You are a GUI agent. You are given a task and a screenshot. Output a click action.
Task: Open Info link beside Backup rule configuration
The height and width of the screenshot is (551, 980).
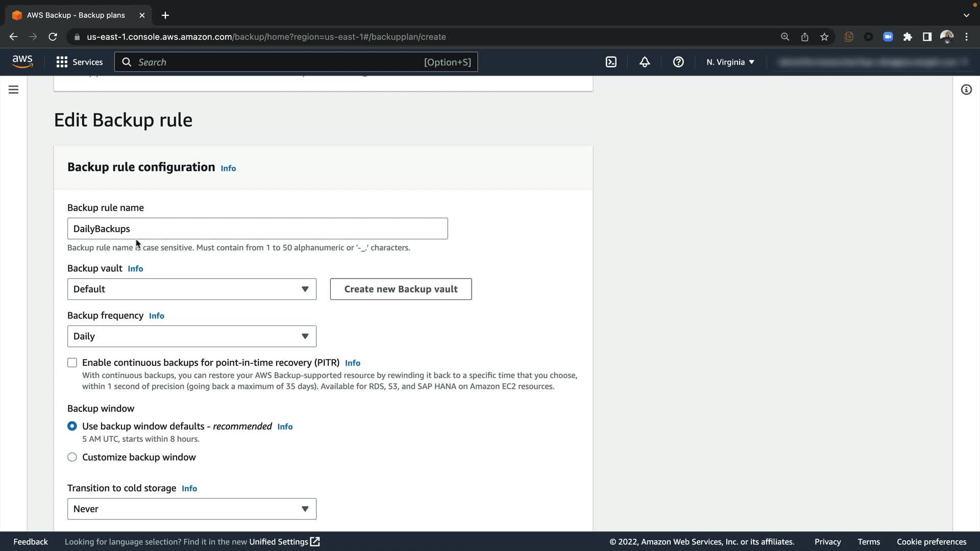(x=228, y=168)
